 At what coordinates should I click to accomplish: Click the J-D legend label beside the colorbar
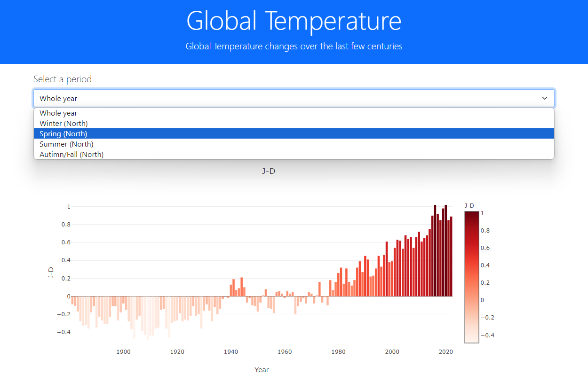[469, 205]
